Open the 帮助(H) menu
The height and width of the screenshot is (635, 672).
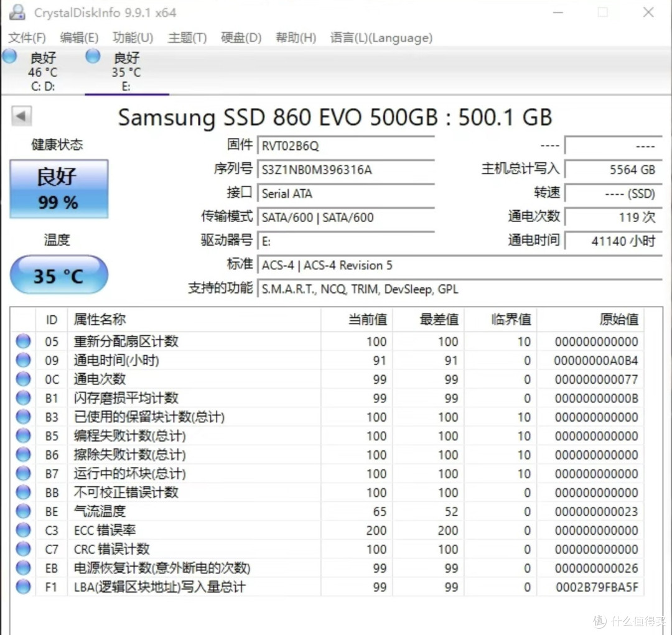[296, 38]
